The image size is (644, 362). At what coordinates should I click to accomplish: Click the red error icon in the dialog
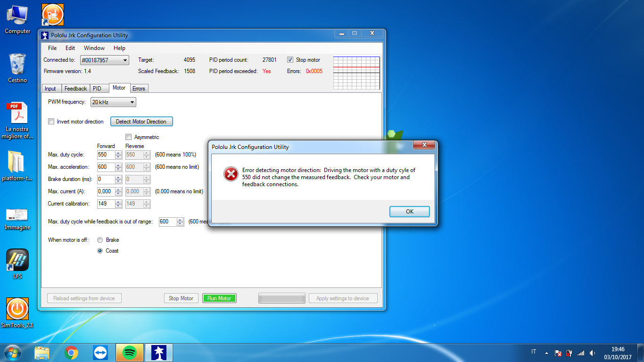[x=231, y=174]
